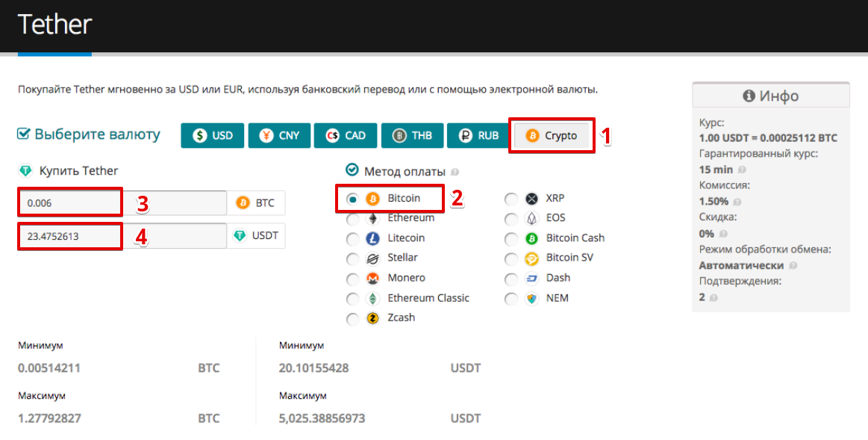Select Bitcoin radio button
Screen dimensions: 868x440
352,199
